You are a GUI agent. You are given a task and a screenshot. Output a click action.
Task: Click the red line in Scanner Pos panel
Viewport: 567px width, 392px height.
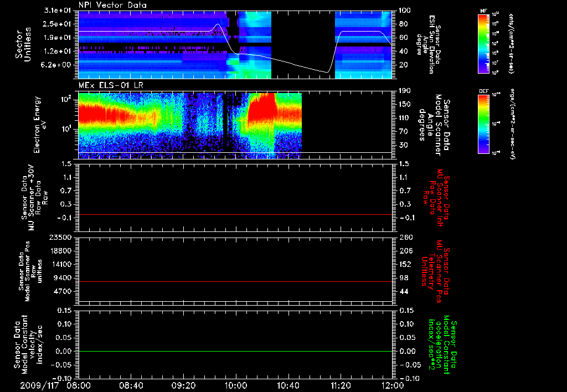click(235, 281)
